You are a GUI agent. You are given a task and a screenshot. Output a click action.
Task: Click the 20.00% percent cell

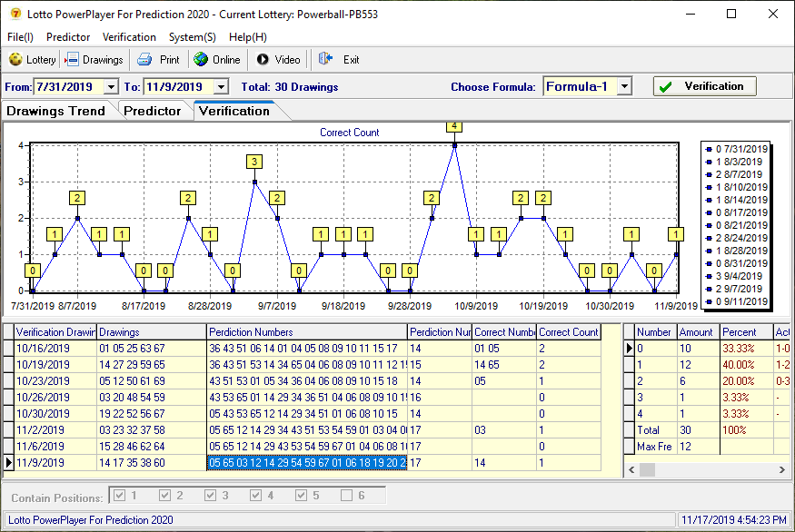coord(746,381)
